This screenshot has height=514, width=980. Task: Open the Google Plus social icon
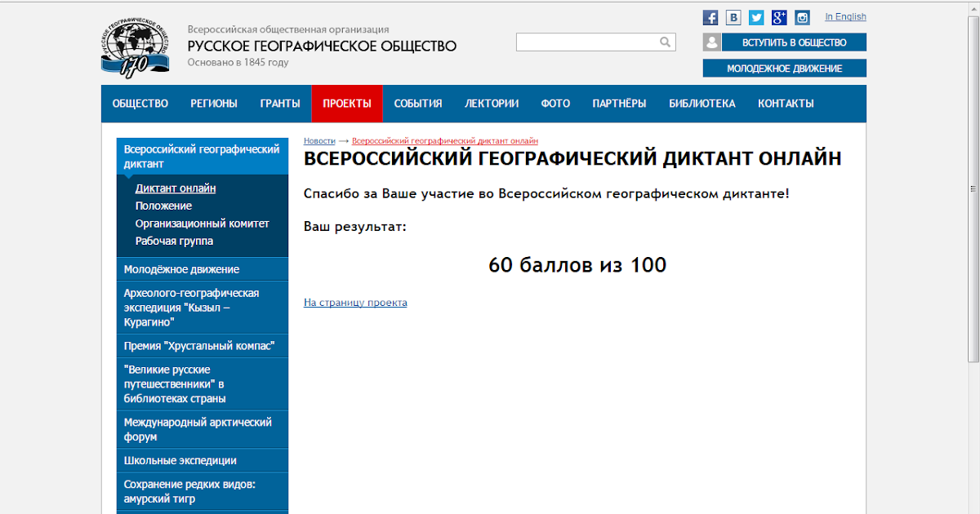[x=779, y=17]
